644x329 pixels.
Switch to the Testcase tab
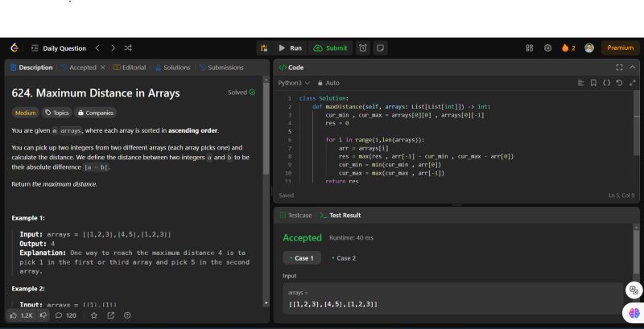(x=295, y=216)
